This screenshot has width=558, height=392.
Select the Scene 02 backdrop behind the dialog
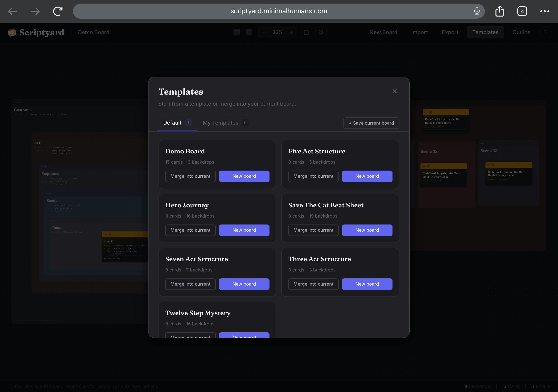point(446,174)
